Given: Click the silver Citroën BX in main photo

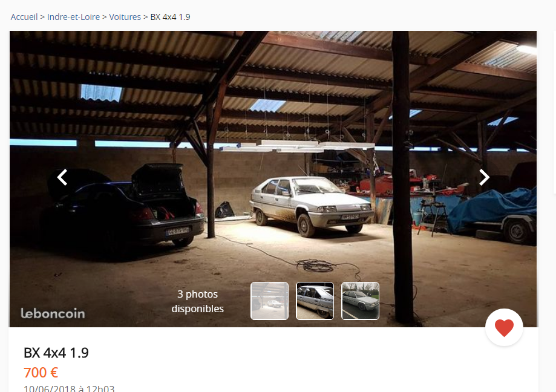Looking at the screenshot, I should (312, 206).
